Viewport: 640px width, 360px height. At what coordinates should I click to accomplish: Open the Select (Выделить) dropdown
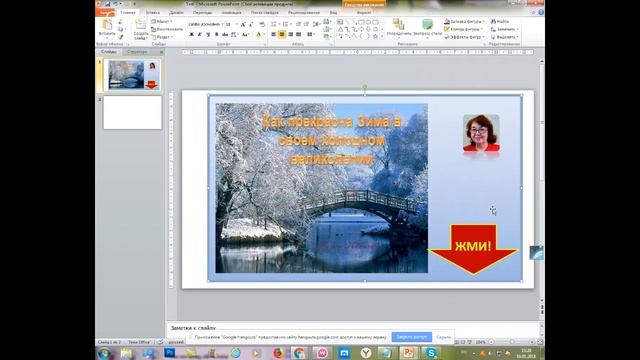tap(504, 37)
